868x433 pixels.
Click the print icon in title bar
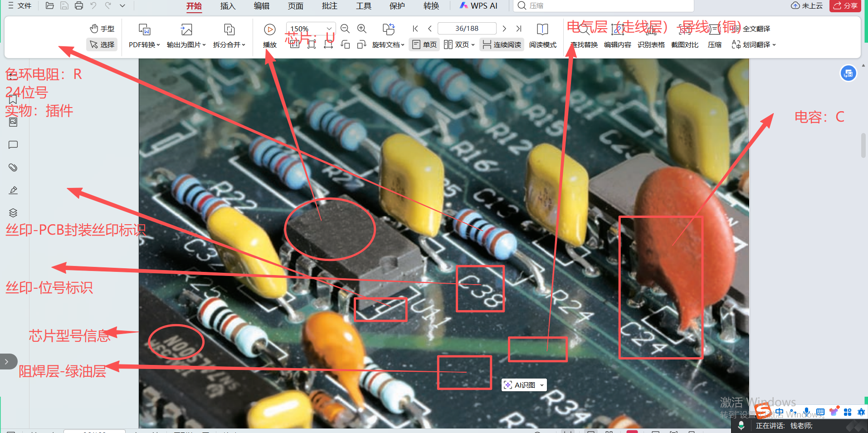coord(79,5)
